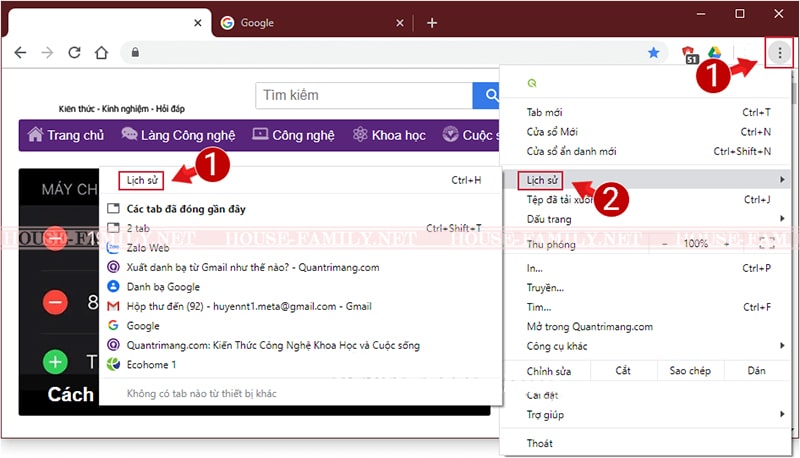Open the Google Drive extension icon

click(x=714, y=52)
